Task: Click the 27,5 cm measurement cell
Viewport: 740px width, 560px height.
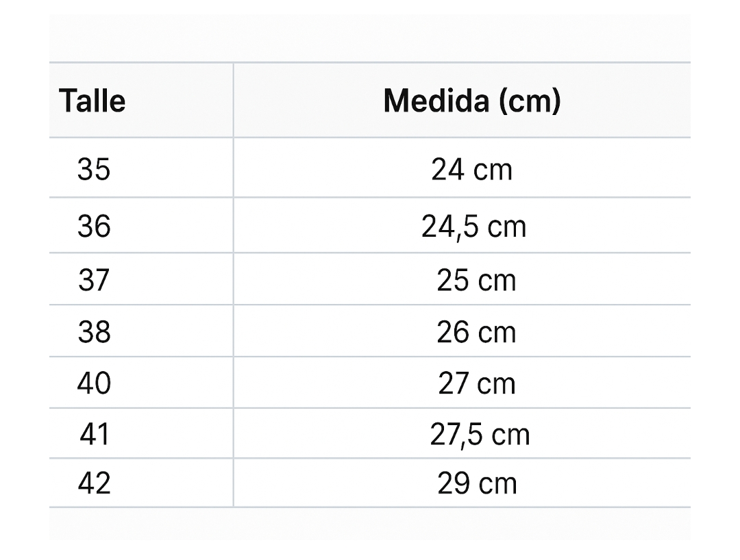Action: tap(480, 434)
